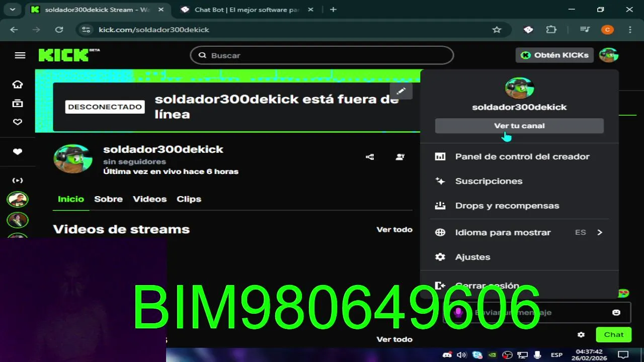Image resolution: width=644 pixels, height=362 pixels.
Task: Click Ver todo next to Videos de streams
Action: tap(394, 230)
